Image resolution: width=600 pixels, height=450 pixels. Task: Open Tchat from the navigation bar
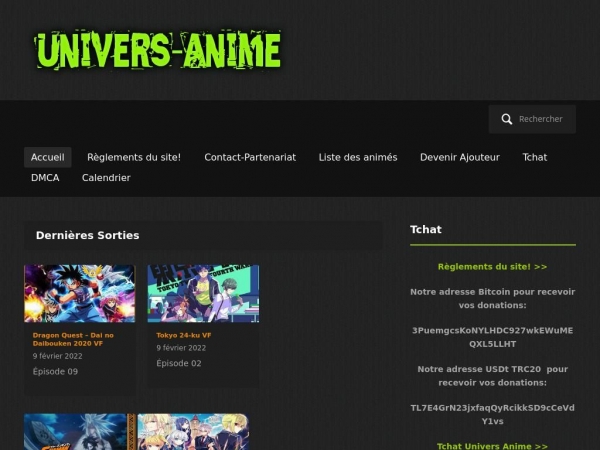pyautogui.click(x=535, y=157)
